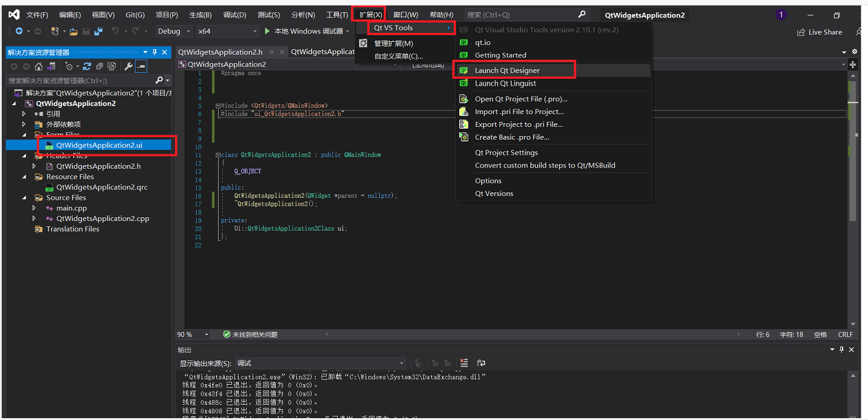The height and width of the screenshot is (420, 868).
Task: Click the sync refresh icon in Solution Explorer
Action: pos(87,66)
